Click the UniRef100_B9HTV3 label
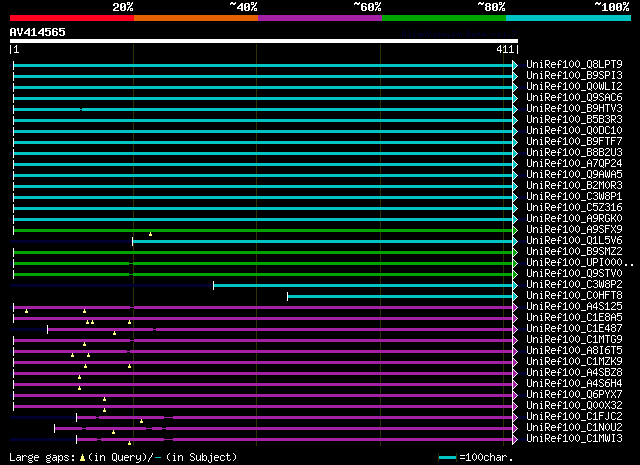This screenshot has height=465, width=640. (574, 109)
